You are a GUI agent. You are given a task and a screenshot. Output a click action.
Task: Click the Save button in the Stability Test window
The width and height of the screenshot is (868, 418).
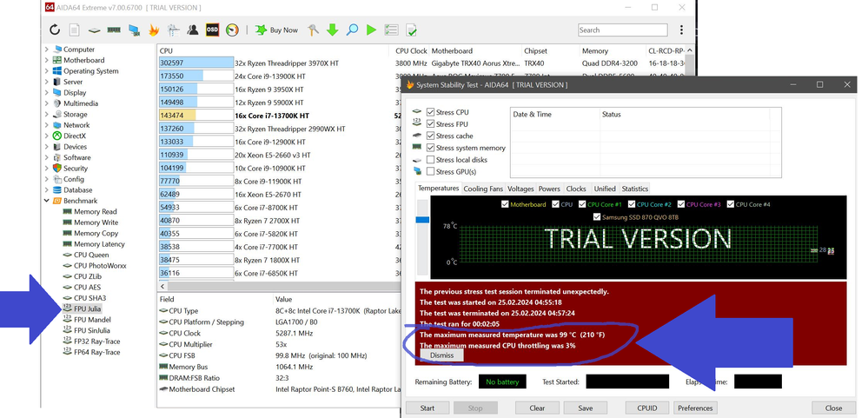[x=585, y=408]
